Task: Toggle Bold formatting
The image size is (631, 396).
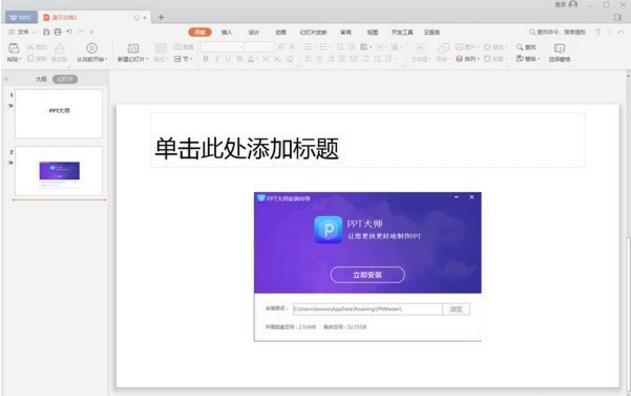Action: coord(206,59)
